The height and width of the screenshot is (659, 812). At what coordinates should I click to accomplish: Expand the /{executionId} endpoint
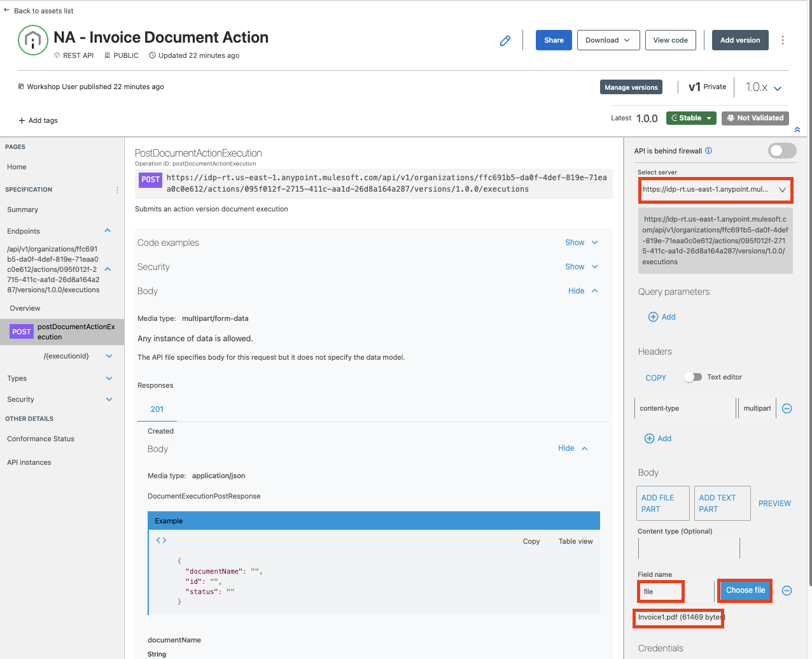[x=109, y=356]
